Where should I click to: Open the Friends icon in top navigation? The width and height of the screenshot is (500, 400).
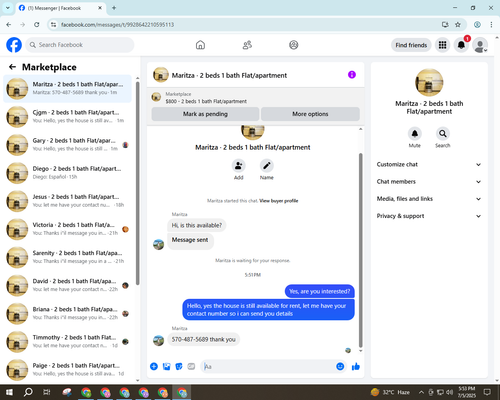pyautogui.click(x=247, y=45)
